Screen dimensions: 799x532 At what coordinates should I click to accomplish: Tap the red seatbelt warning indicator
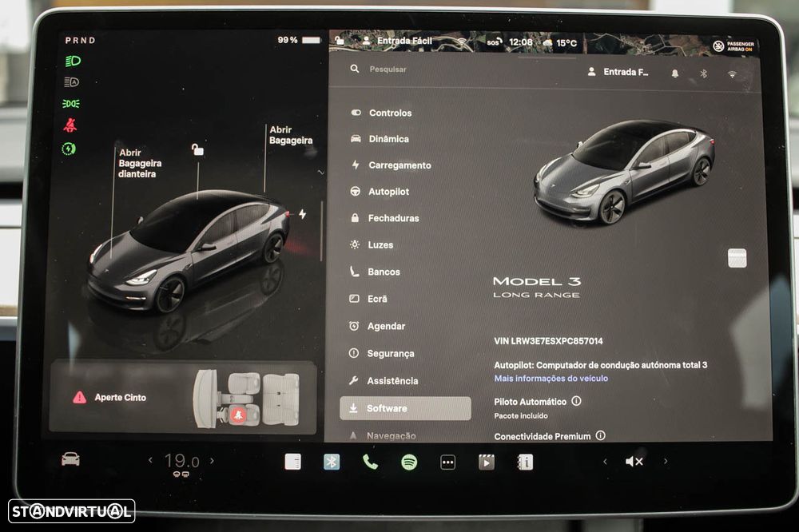pos(70,125)
